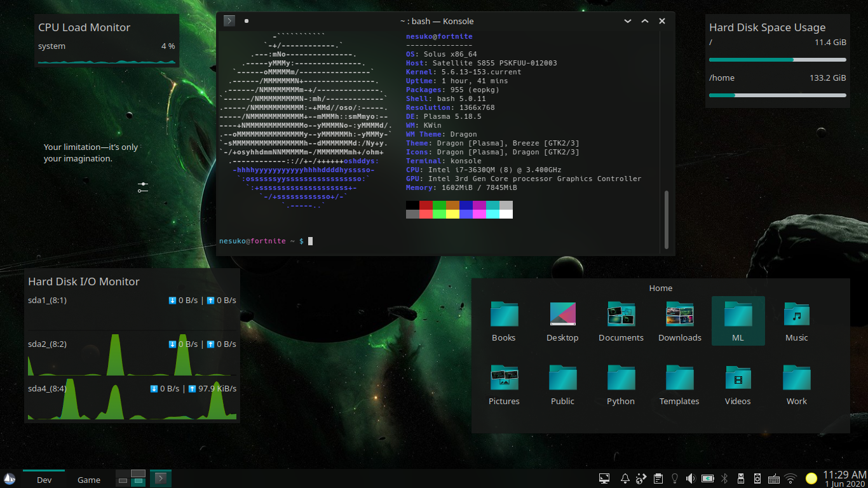Click the Konsole keep-above up chevron

(645, 21)
